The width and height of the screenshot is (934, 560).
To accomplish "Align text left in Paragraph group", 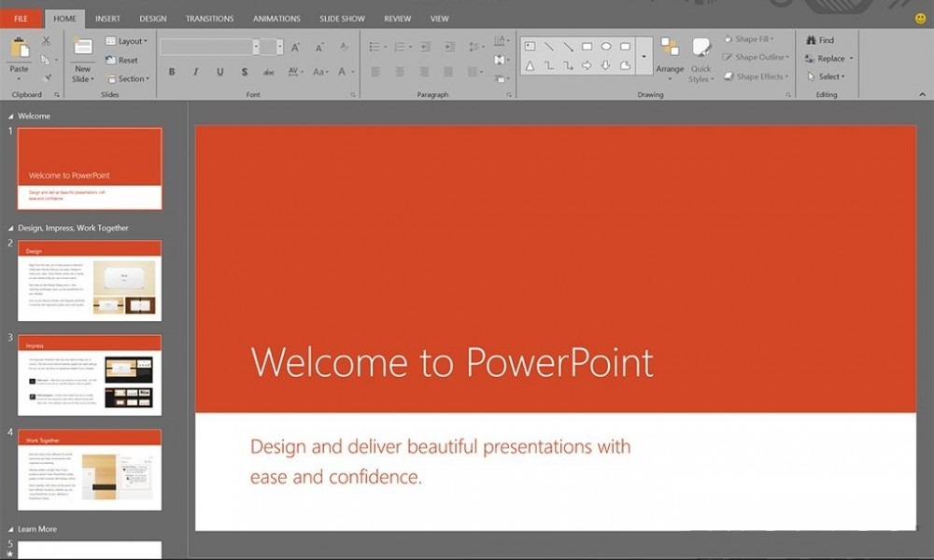I will (375, 72).
